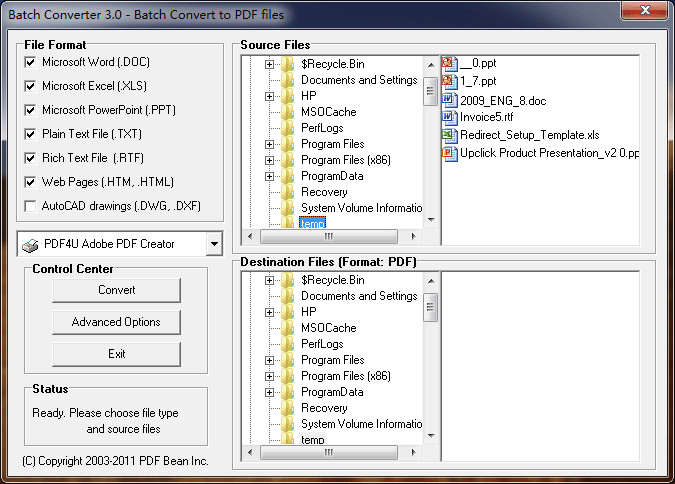Image resolution: width=675 pixels, height=484 pixels.
Task: Disable the Plain Text File (.TXT) option
Action: pyautogui.click(x=30, y=134)
